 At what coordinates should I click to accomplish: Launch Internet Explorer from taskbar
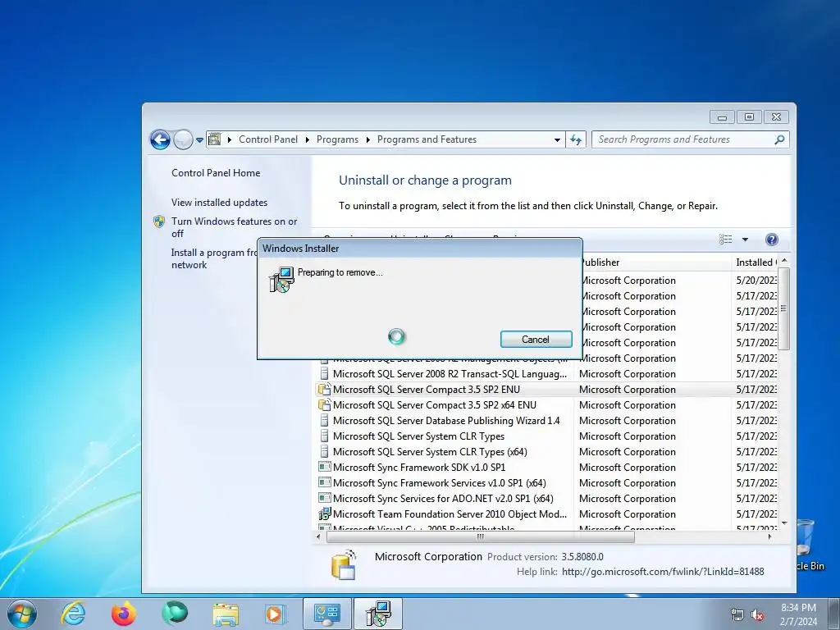click(x=73, y=614)
